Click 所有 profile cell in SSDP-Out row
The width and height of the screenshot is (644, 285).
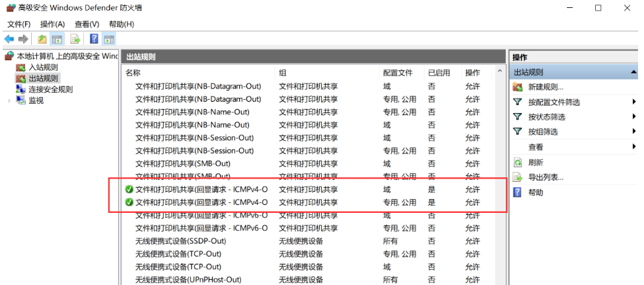390,241
